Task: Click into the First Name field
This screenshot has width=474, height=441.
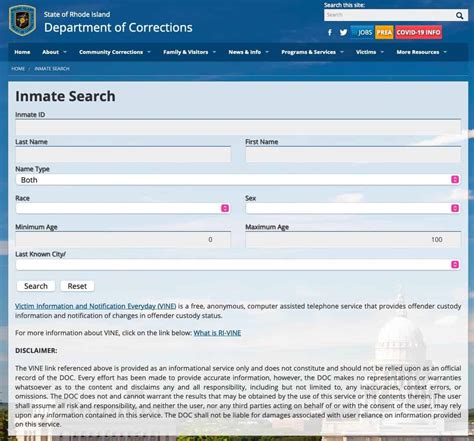Action: point(353,154)
